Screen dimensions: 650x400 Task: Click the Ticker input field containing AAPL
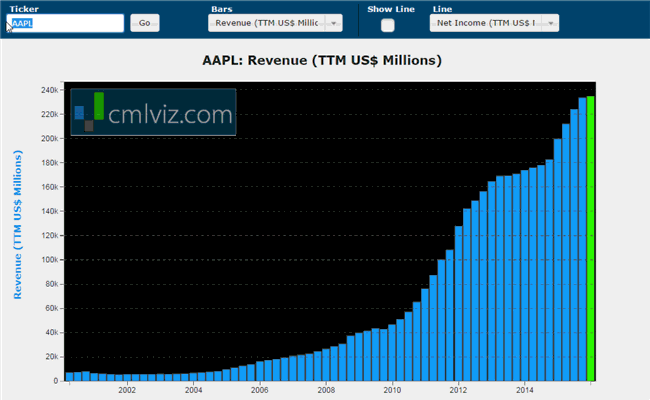point(65,23)
